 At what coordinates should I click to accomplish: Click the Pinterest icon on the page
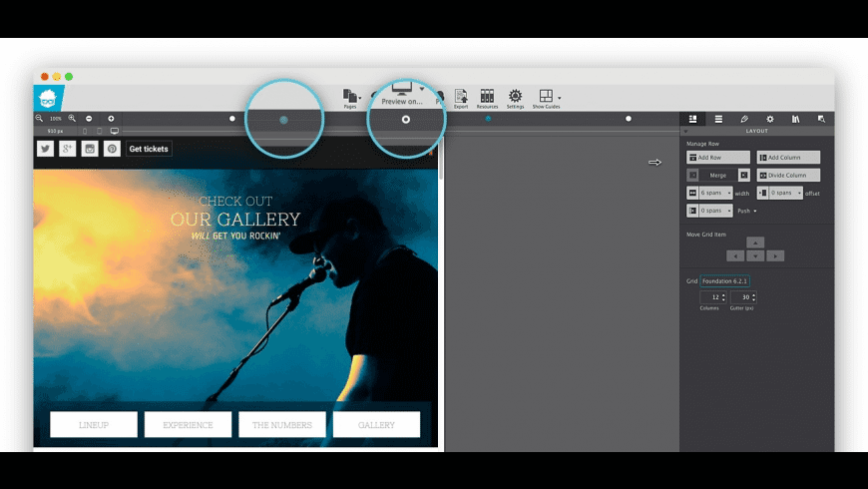(x=112, y=149)
